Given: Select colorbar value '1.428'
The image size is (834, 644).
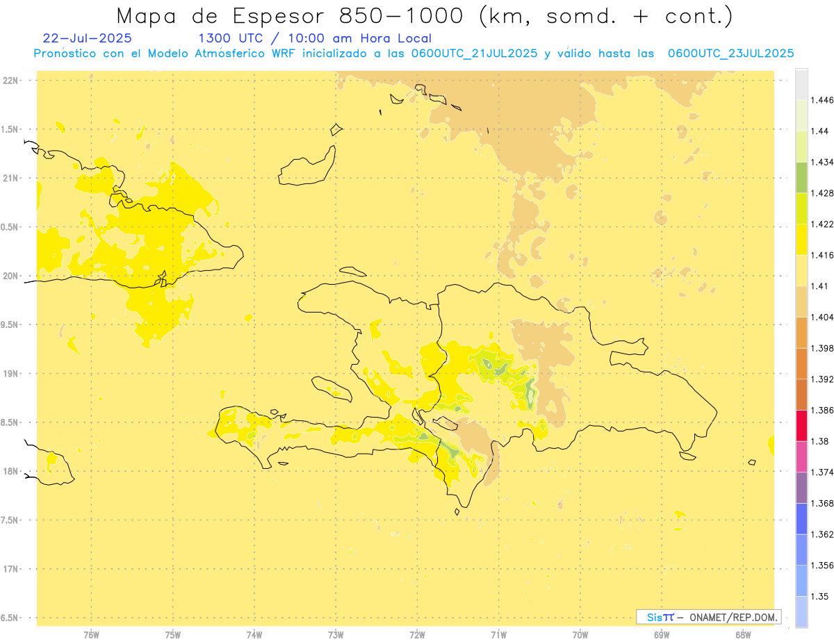Looking at the screenshot, I should pyautogui.click(x=823, y=193).
